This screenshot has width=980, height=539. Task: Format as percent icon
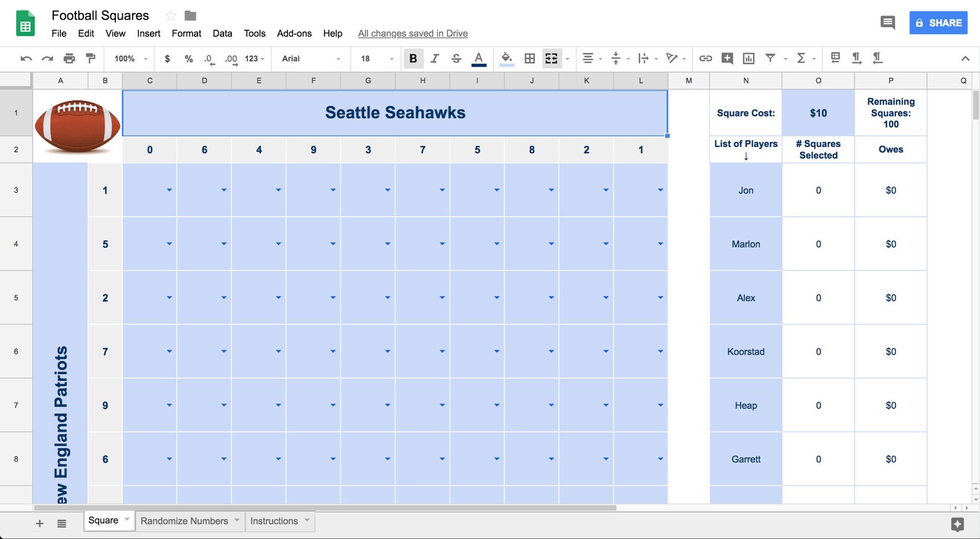[189, 59]
